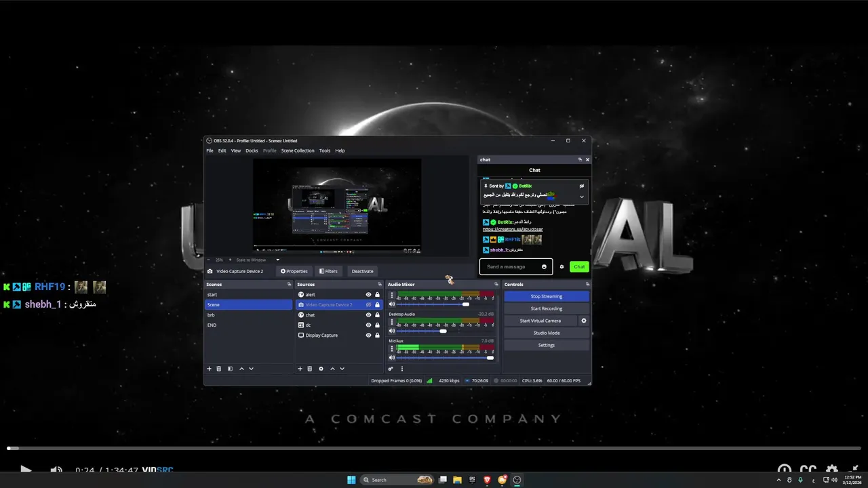Open Desktop Audio three-dot options

point(392,321)
